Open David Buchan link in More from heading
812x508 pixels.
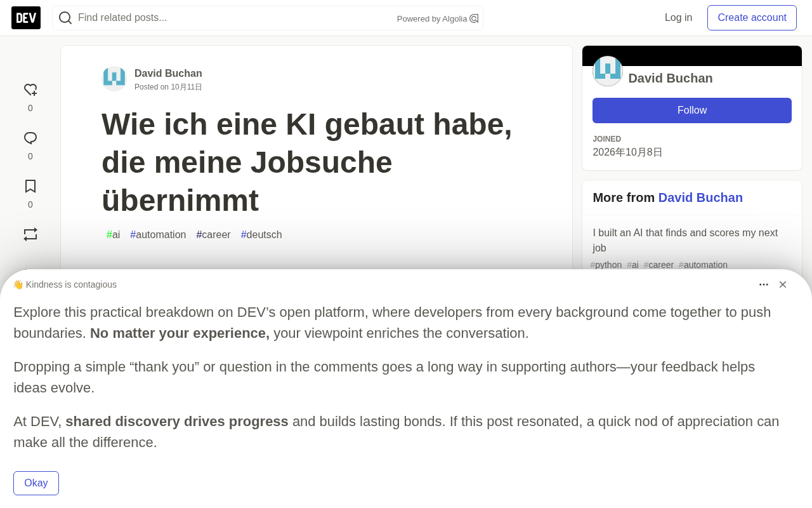click(x=700, y=197)
